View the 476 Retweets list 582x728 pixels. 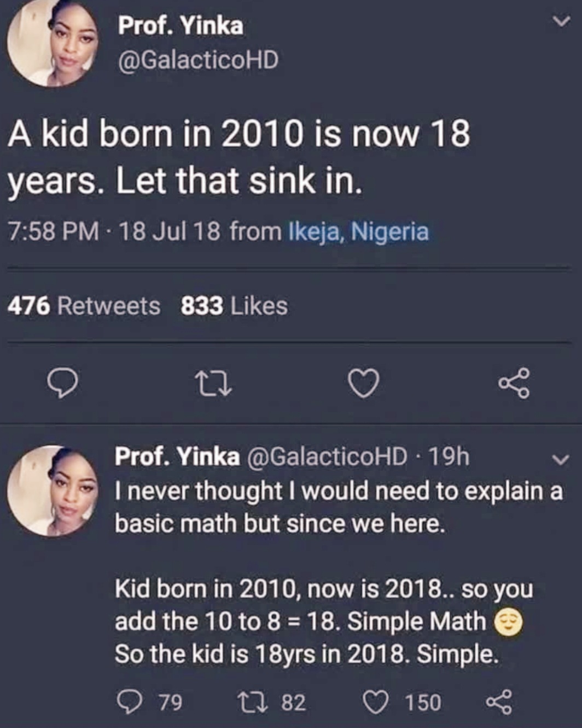(x=84, y=305)
